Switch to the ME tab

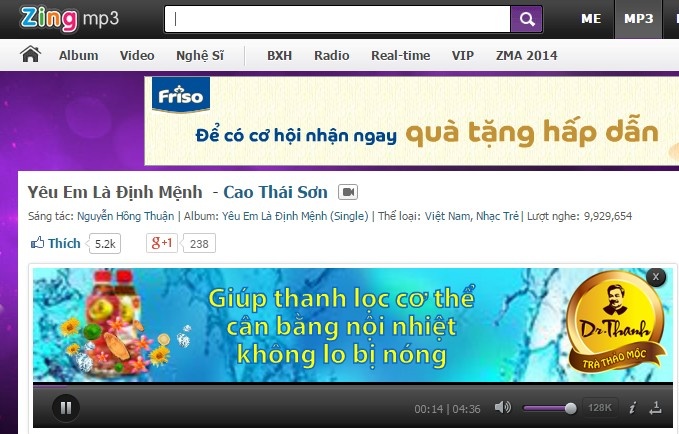tap(592, 19)
